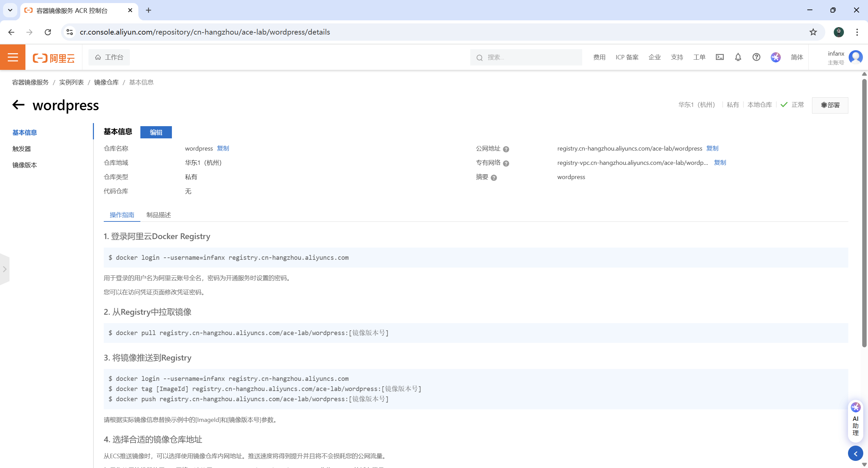Open the Chrome three-dot menu

click(x=857, y=32)
